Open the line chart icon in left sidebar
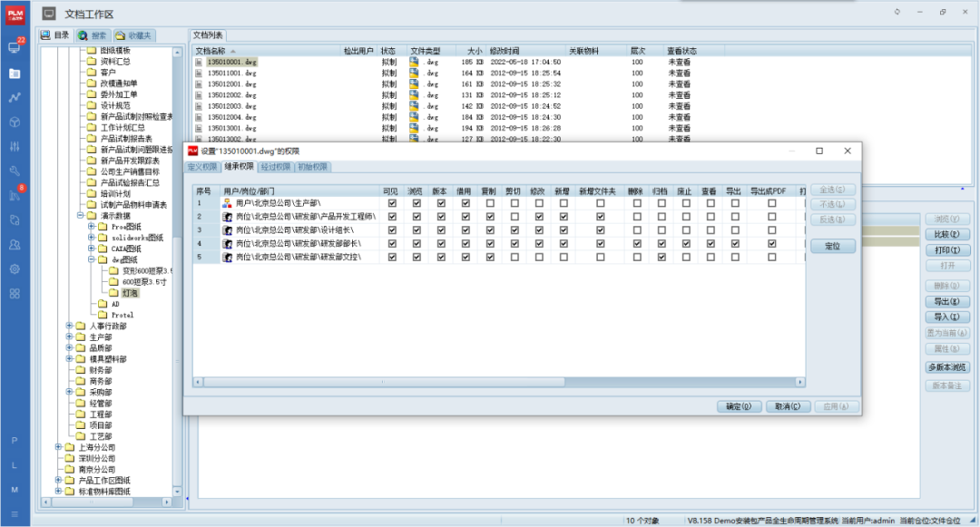Viewport: 980px width, 527px height. [x=15, y=97]
